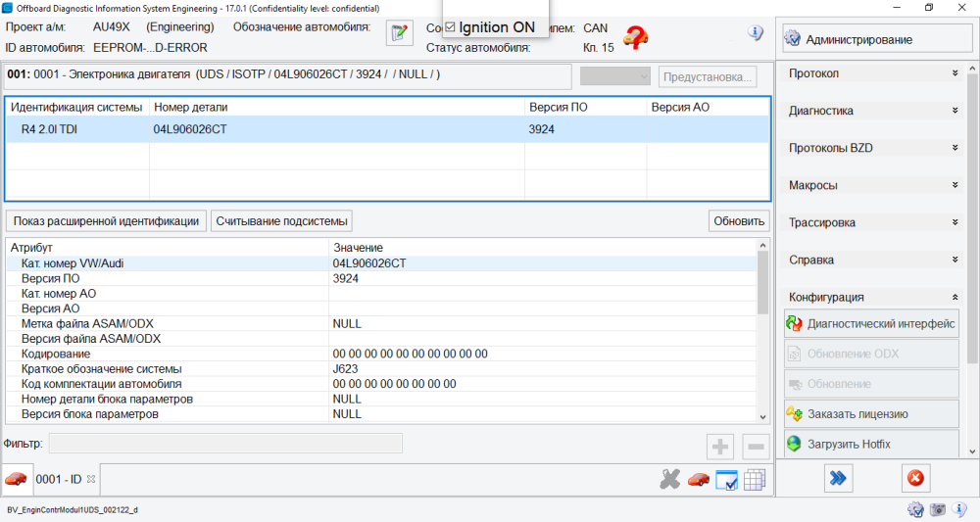Click the window checkmark view icon

726,480
